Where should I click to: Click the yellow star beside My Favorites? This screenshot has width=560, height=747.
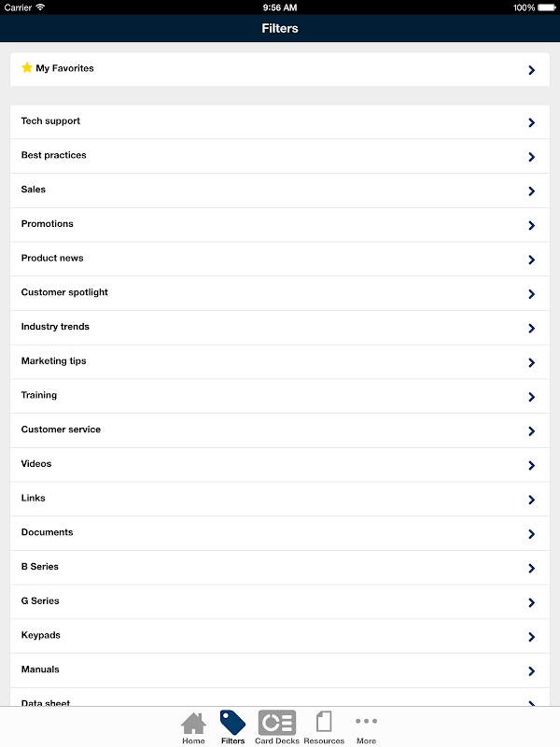pos(27,67)
